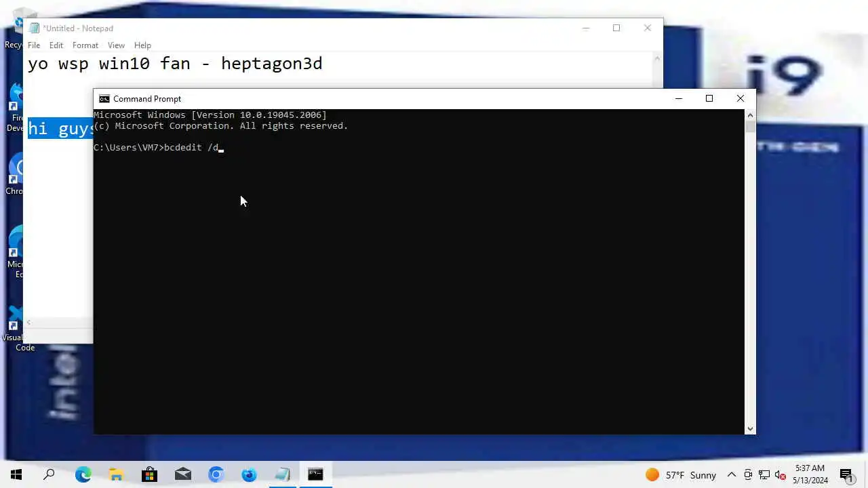Viewport: 868px width, 488px height.
Task: Click the Command Prompt scrollbar up arrow
Action: tap(750, 115)
